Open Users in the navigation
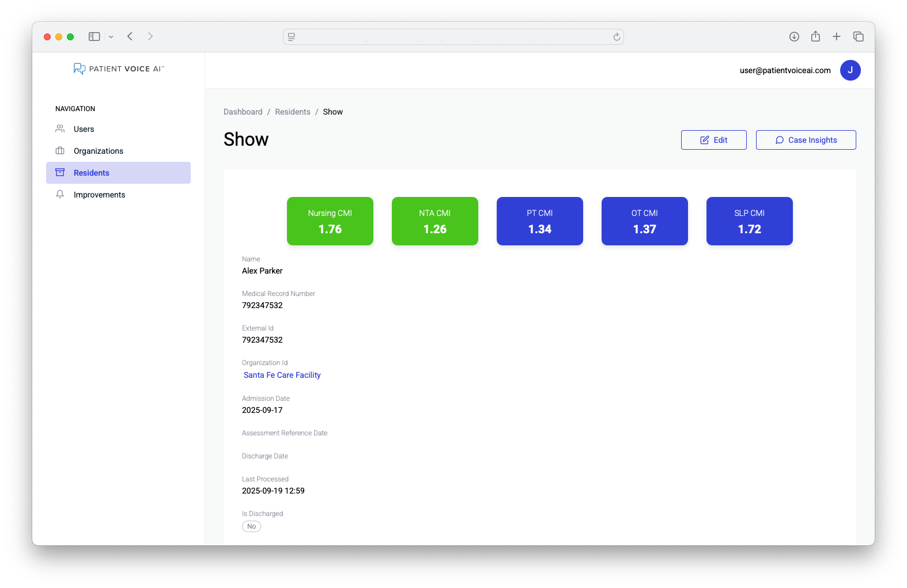 click(84, 129)
